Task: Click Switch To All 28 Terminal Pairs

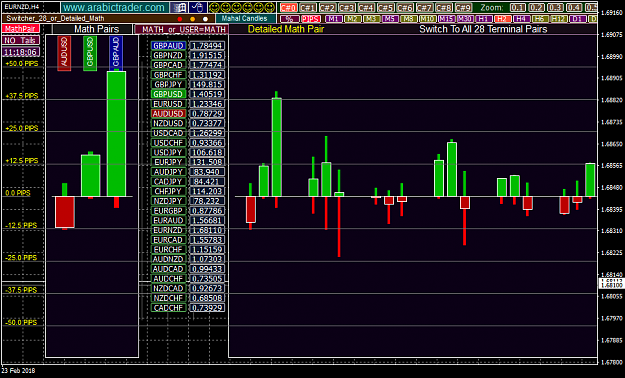Action: coord(483,29)
